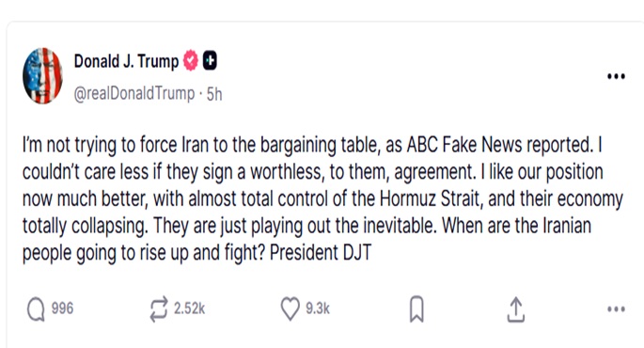The image size is (644, 348).
Task: Click the 5h post timestamp
Action: [x=214, y=94]
